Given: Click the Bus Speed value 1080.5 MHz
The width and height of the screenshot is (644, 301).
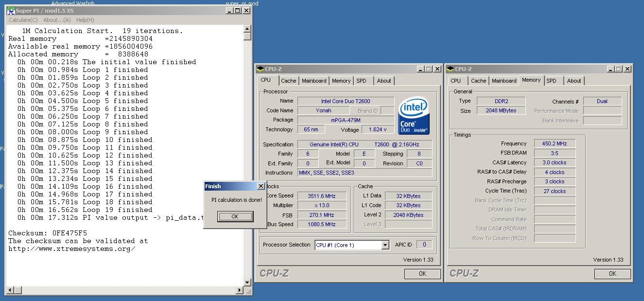Looking at the screenshot, I should coord(322,224).
